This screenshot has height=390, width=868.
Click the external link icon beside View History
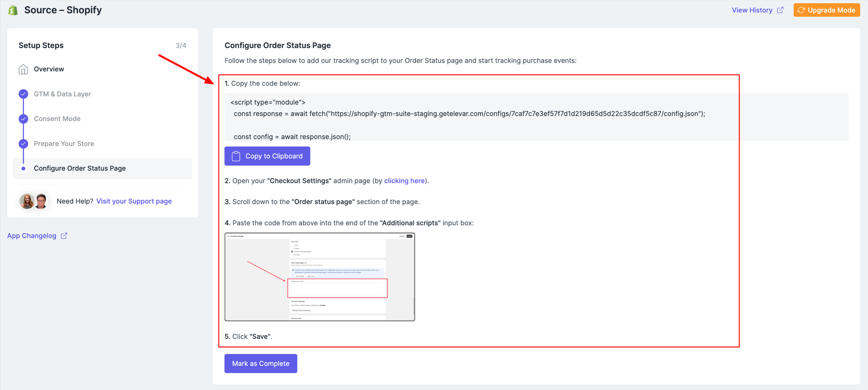click(780, 10)
